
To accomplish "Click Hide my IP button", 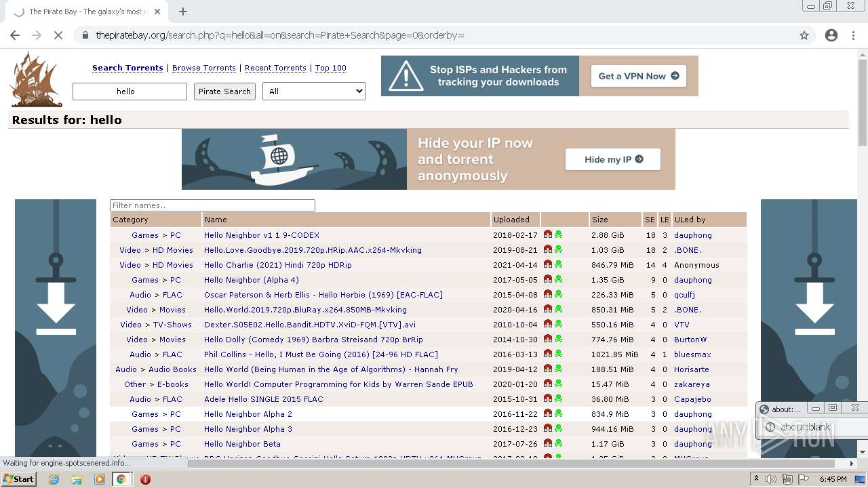I will (x=613, y=159).
